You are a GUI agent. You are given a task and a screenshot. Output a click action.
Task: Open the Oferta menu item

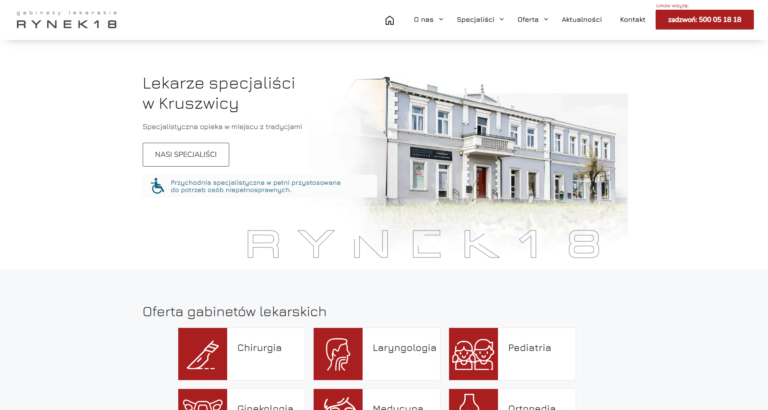tap(528, 20)
